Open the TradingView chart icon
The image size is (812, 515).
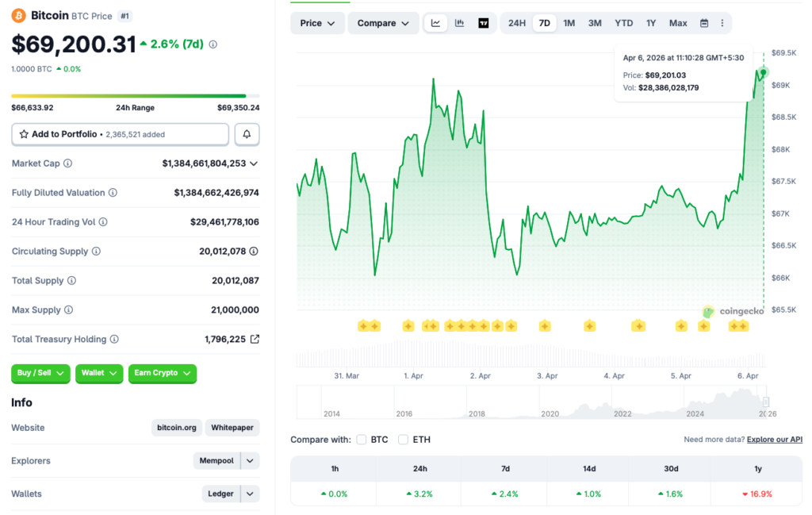pyautogui.click(x=483, y=23)
